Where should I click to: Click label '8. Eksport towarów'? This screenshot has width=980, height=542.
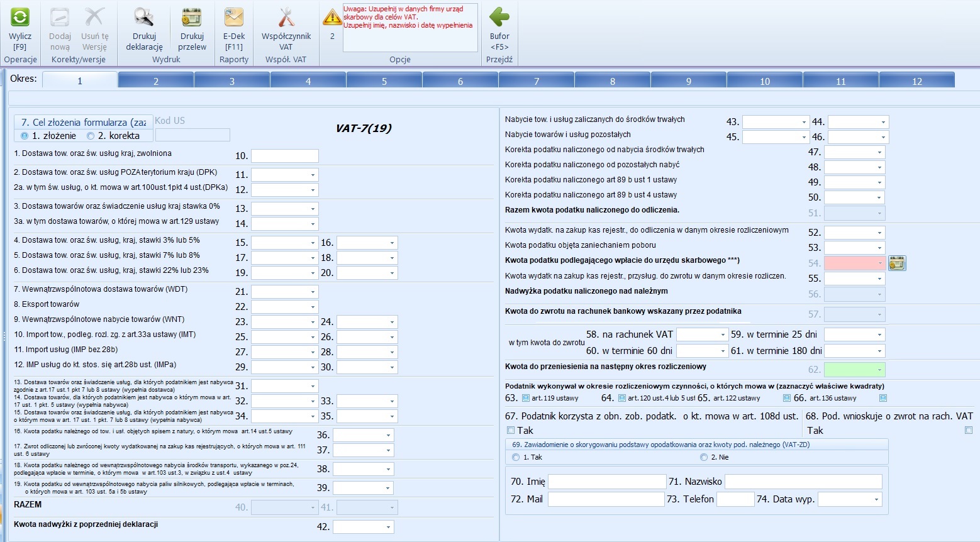coord(47,304)
